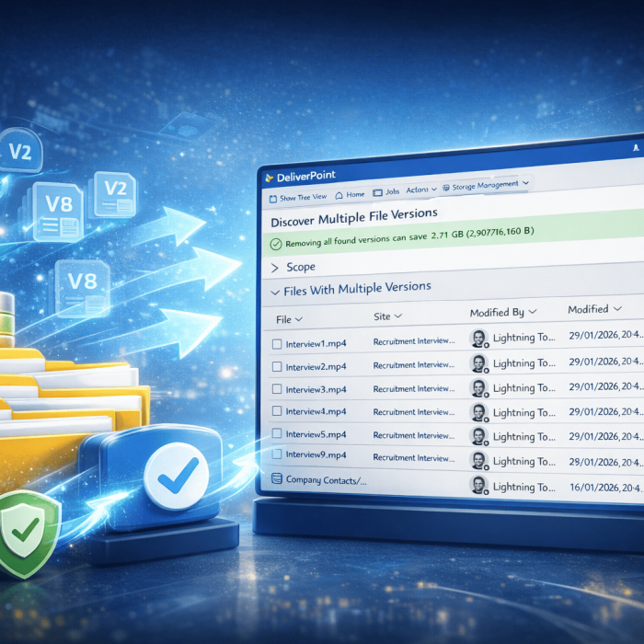Open the Company Contacts/... entry
The image size is (644, 644).
pyautogui.click(x=326, y=480)
